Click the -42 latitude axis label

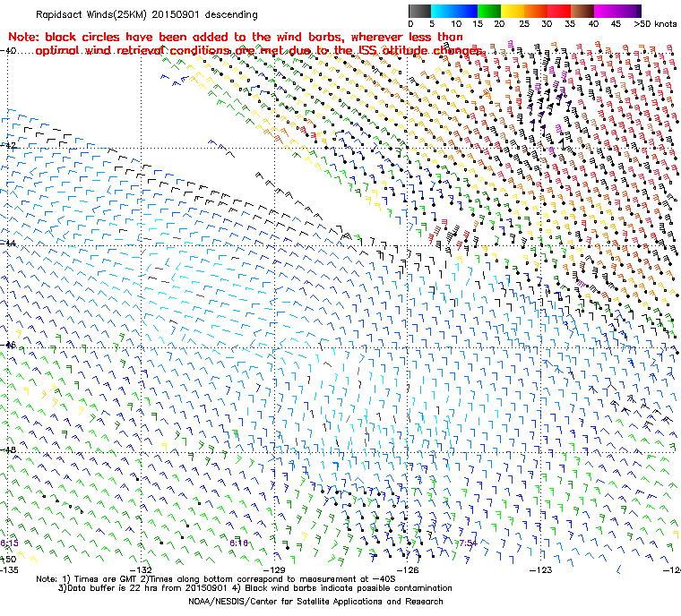click(x=8, y=145)
